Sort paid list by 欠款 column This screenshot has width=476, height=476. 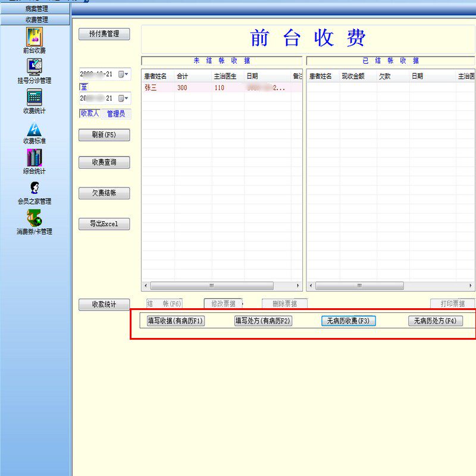393,76
